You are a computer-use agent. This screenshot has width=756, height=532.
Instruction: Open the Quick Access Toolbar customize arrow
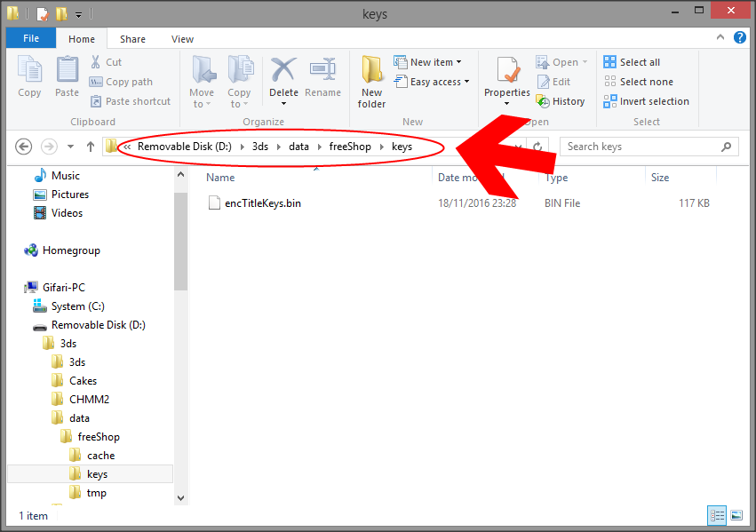click(78, 15)
